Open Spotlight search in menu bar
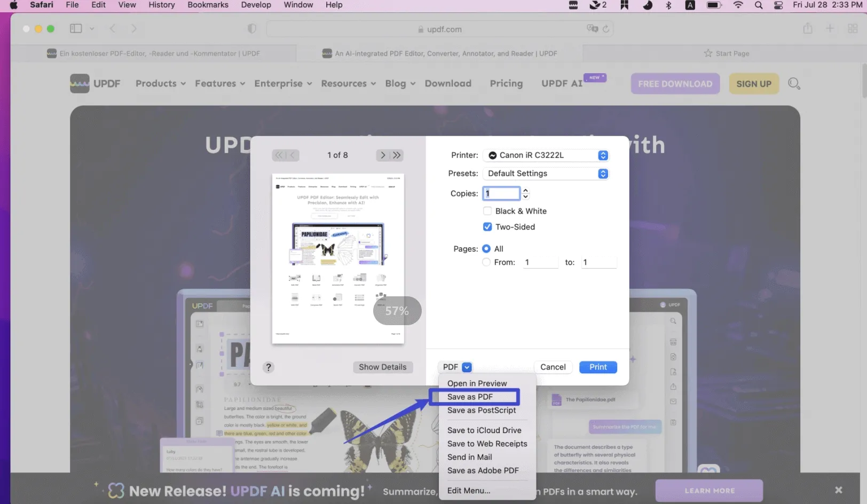This screenshot has height=504, width=867. click(759, 5)
